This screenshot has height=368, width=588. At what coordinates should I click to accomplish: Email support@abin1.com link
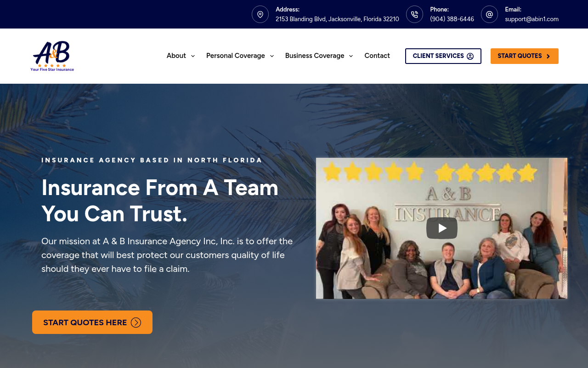[531, 19]
